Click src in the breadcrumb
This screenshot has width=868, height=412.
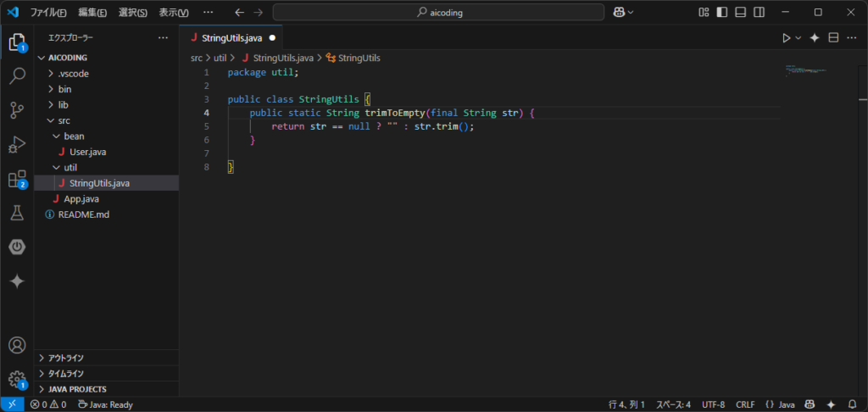[197, 58]
